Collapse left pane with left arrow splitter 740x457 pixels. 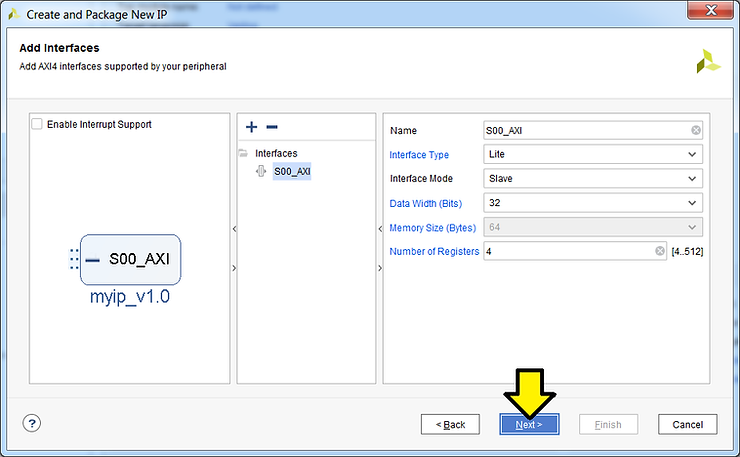tap(234, 229)
